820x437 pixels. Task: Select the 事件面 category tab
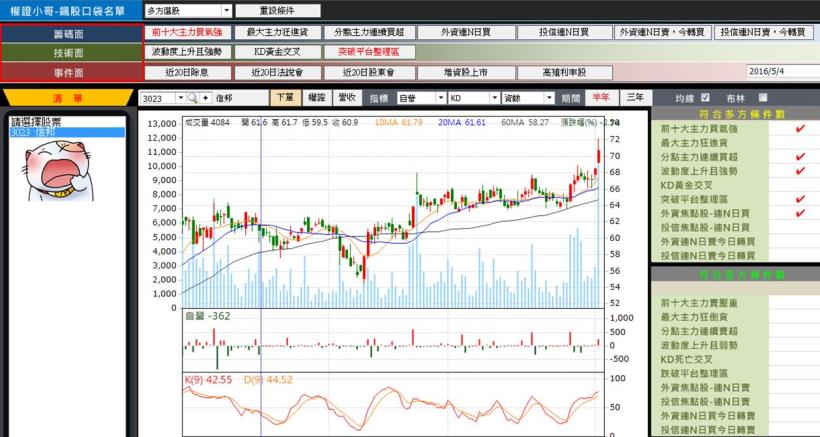[72, 73]
